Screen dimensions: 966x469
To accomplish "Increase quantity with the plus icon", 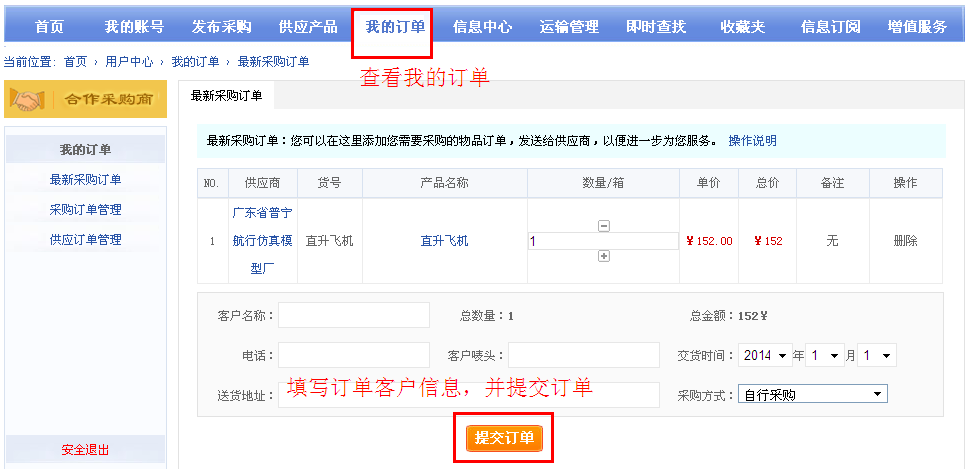I will [x=604, y=256].
